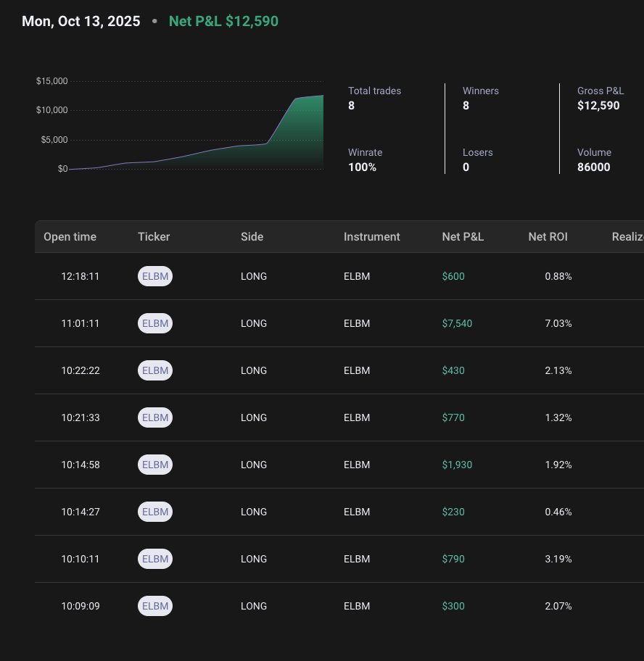Click the ELBM ticker badge at 11:01:11
The height and width of the screenshot is (661, 644).
click(x=155, y=323)
